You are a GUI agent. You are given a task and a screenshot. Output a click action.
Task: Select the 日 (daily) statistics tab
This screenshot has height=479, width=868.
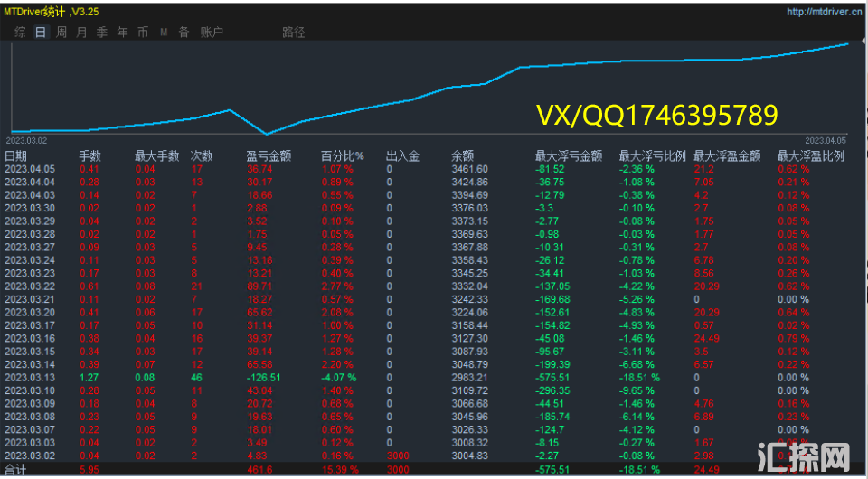click(x=40, y=33)
